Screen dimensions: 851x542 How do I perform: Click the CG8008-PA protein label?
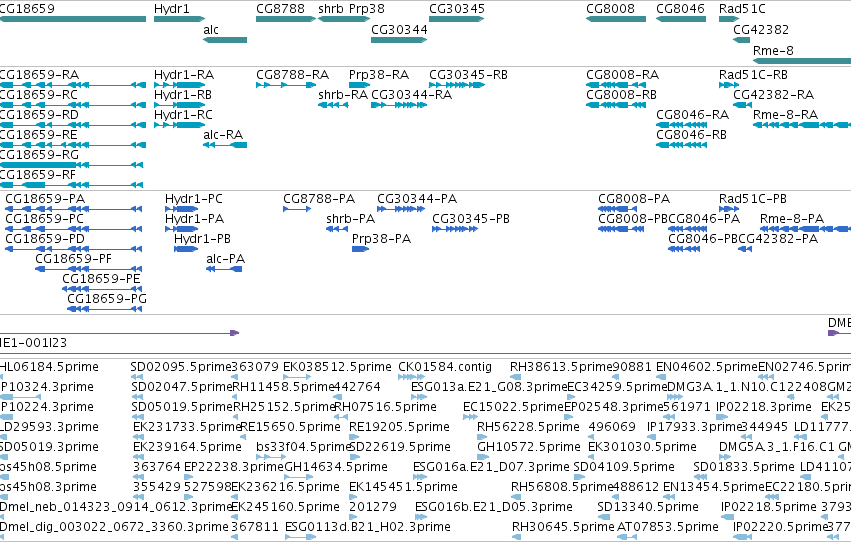point(634,199)
